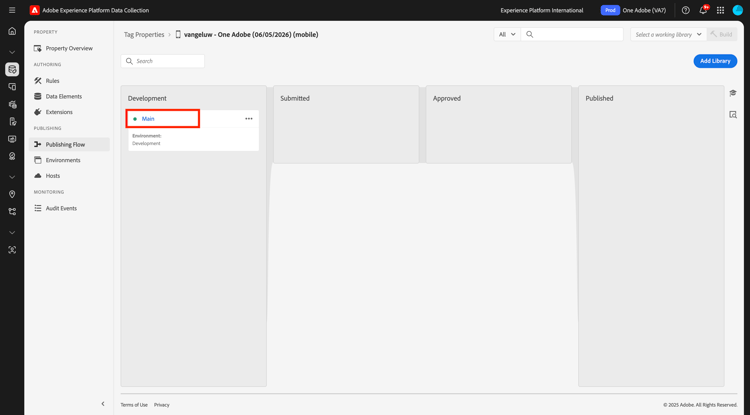This screenshot has width=750, height=415.
Task: Click the Prod sandbox badge
Action: point(610,10)
